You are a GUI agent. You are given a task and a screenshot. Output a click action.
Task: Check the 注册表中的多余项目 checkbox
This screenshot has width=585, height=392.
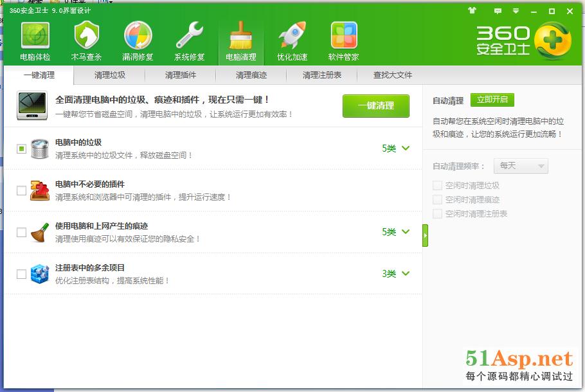point(21,274)
